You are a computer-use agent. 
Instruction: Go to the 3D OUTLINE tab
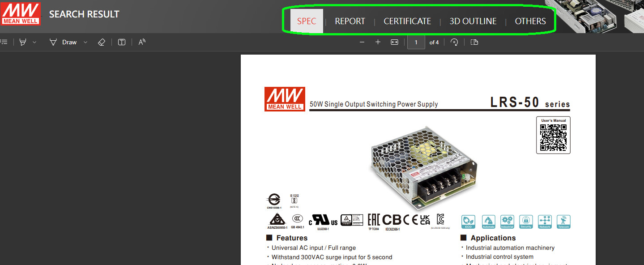[473, 21]
